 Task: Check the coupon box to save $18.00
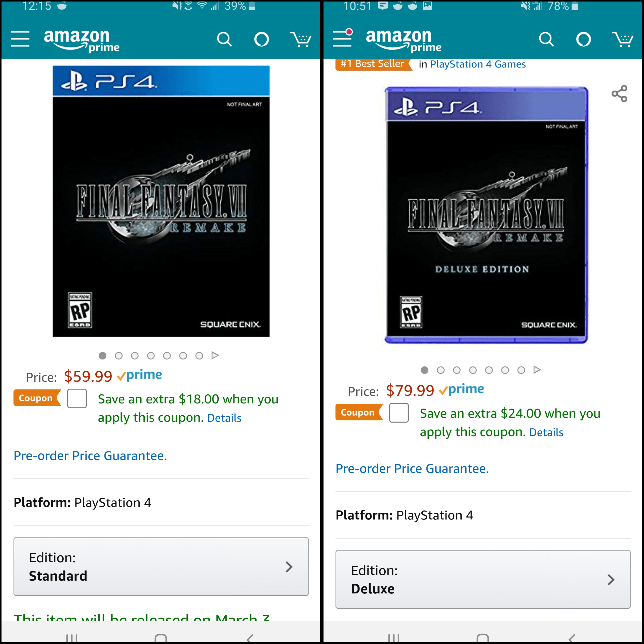tap(77, 399)
